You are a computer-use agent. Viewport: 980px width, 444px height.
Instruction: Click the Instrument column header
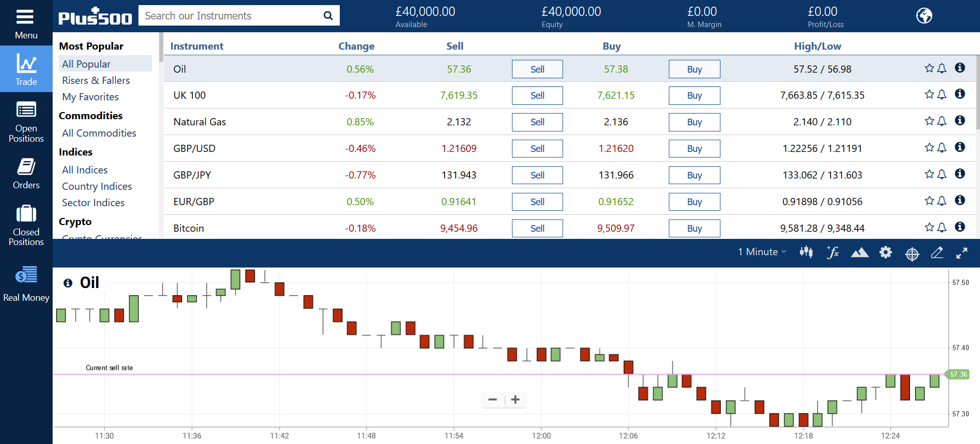[x=197, y=46]
